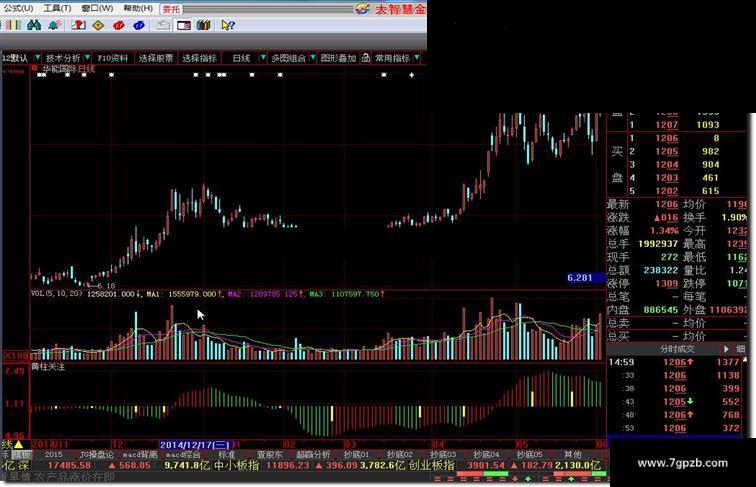This screenshot has width=756, height=487.
Task: Select the 抄底03 indicator tab
Action: 443,455
